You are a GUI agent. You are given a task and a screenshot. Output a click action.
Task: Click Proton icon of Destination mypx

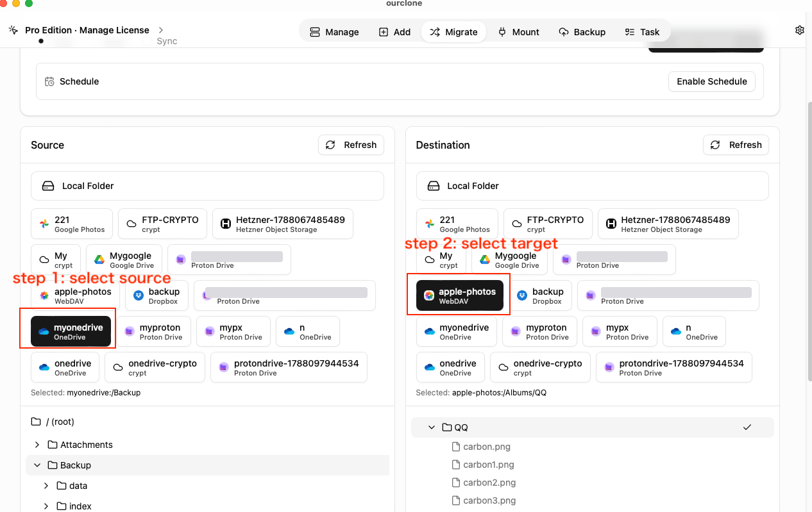(596, 331)
